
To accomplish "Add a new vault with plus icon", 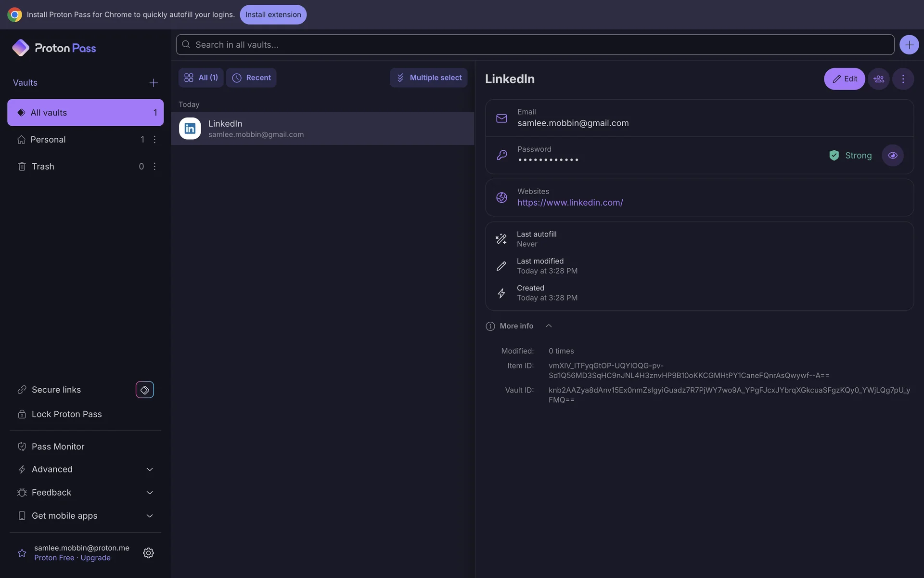I will (x=154, y=83).
